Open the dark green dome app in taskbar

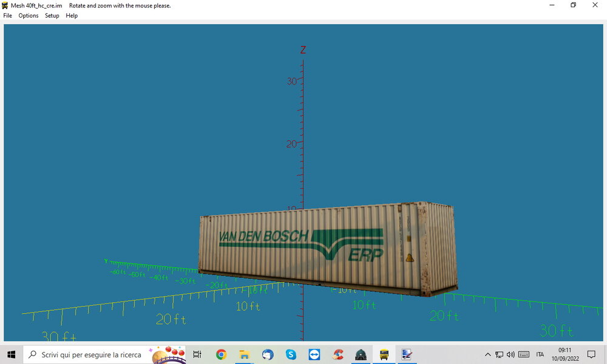click(361, 354)
